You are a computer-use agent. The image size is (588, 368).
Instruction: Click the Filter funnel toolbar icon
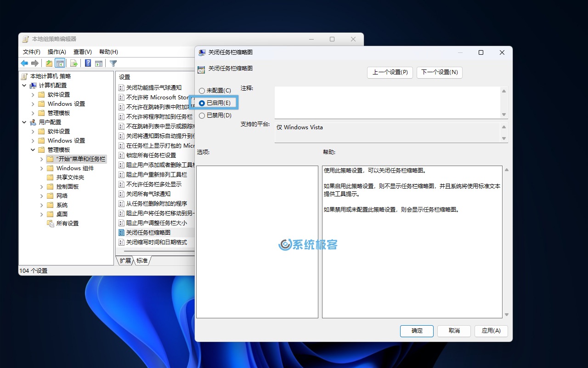coord(113,63)
